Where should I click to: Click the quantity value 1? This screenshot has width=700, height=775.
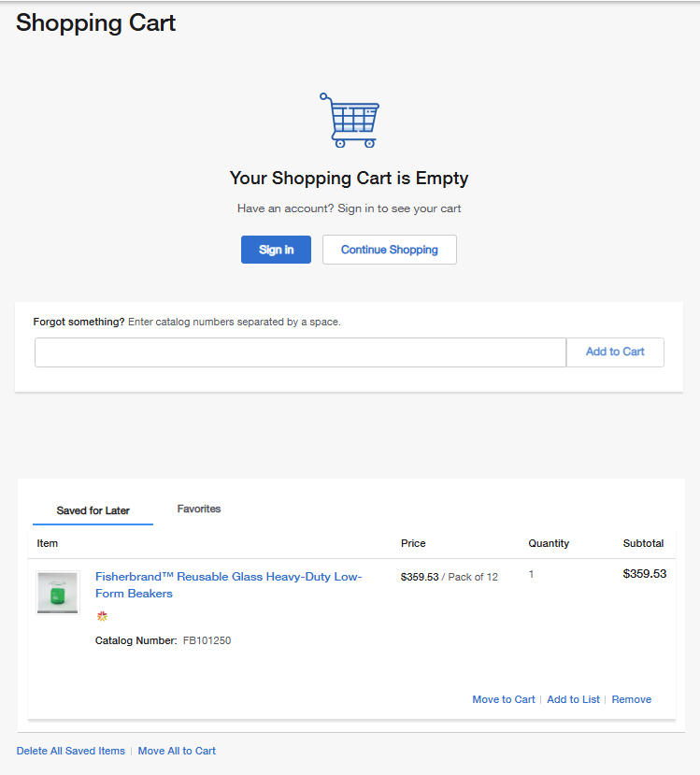pos(531,574)
